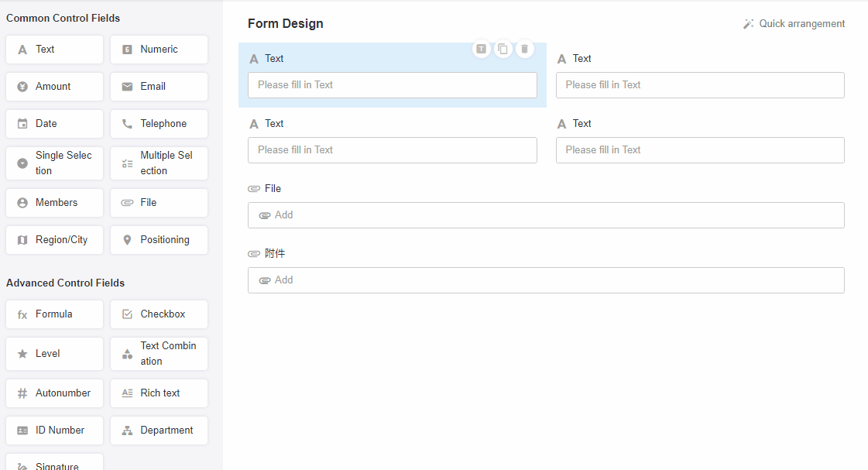Add the Text Combination field

tap(159, 354)
